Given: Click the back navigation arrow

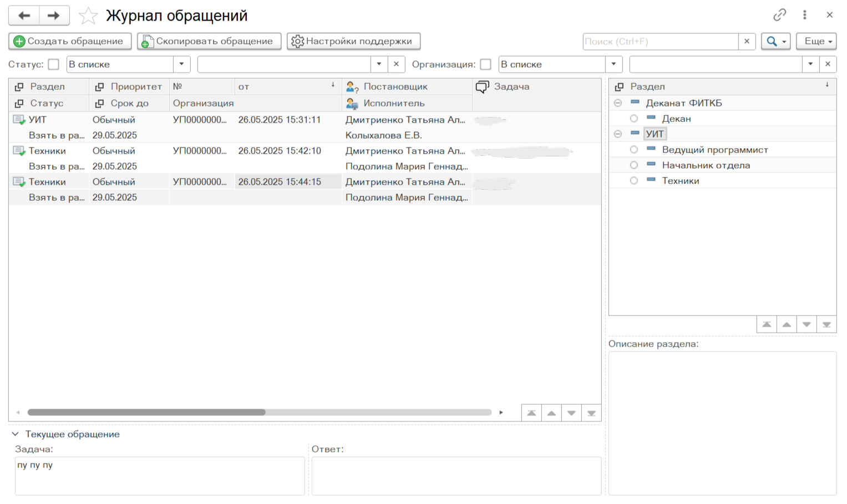Looking at the screenshot, I should click(24, 16).
